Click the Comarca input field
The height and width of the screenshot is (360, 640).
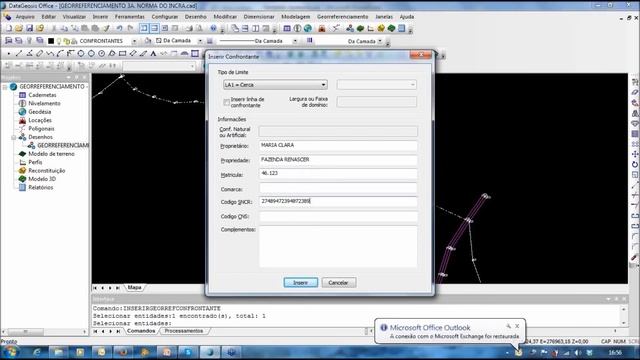click(x=338, y=189)
